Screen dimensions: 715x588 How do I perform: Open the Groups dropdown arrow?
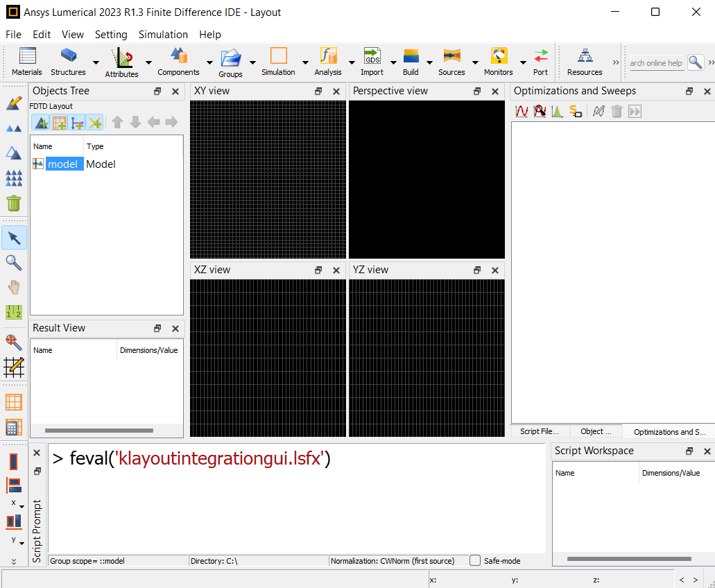(252, 61)
